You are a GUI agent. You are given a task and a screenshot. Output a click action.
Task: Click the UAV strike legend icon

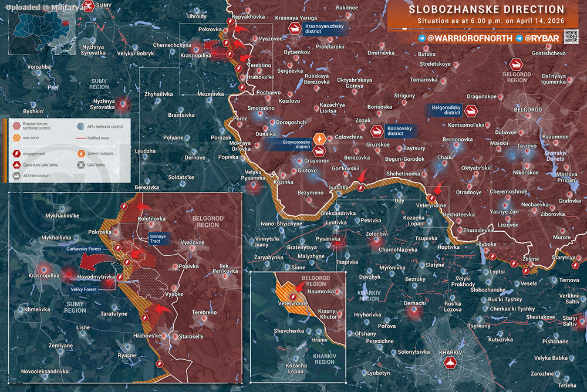81,165
